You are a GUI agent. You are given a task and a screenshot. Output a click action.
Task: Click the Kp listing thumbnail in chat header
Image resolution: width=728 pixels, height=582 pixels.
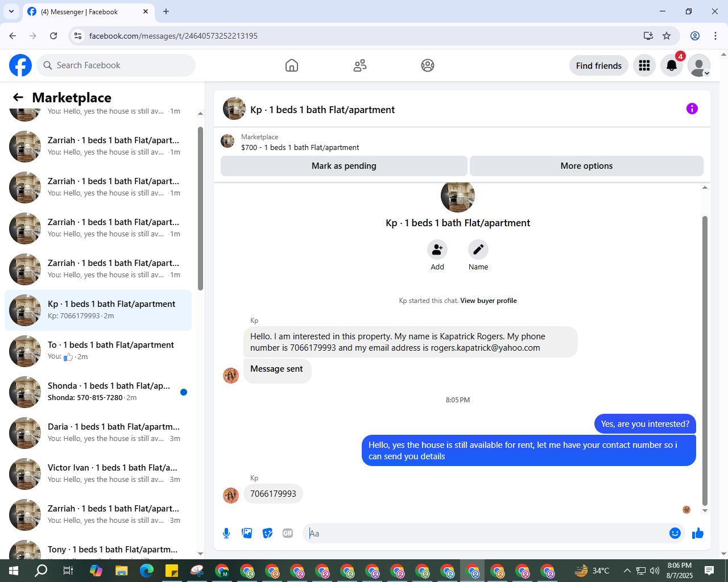234,109
